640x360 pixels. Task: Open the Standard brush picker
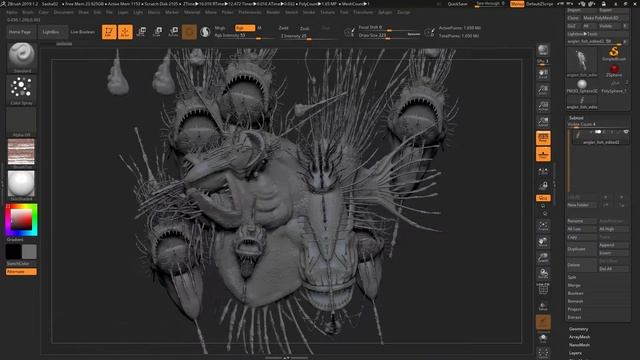(22, 57)
